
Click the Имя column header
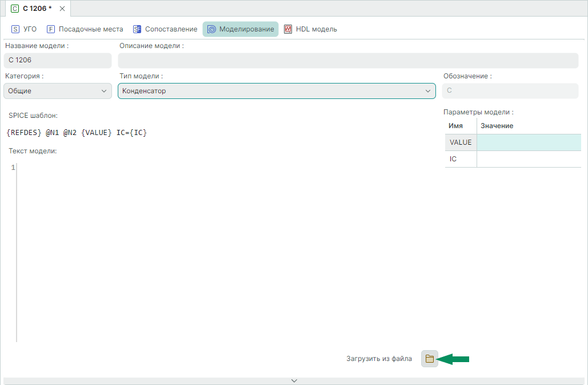click(x=461, y=126)
